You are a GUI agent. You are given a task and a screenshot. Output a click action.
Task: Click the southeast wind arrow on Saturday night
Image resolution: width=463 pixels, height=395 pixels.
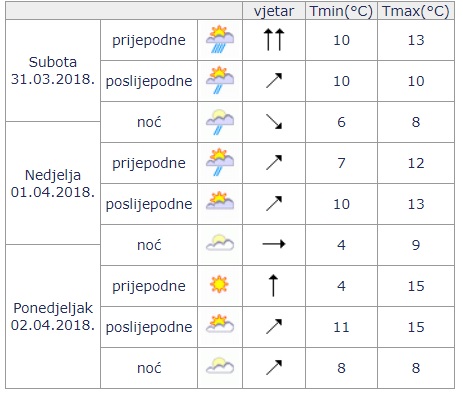tap(274, 122)
